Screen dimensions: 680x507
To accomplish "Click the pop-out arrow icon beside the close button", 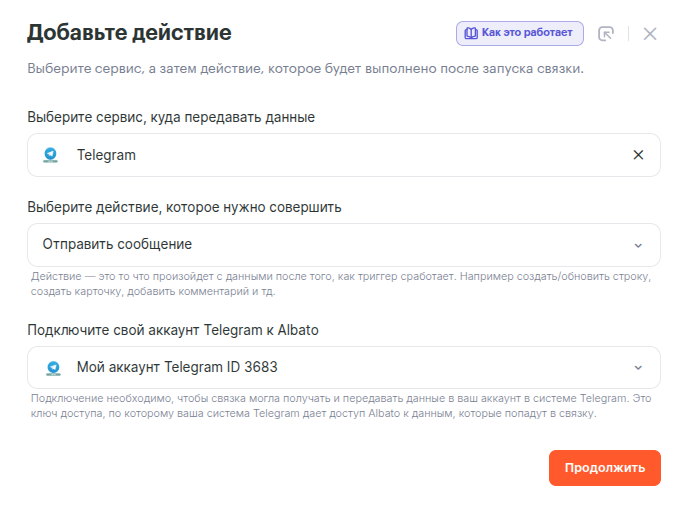I will coord(606,34).
